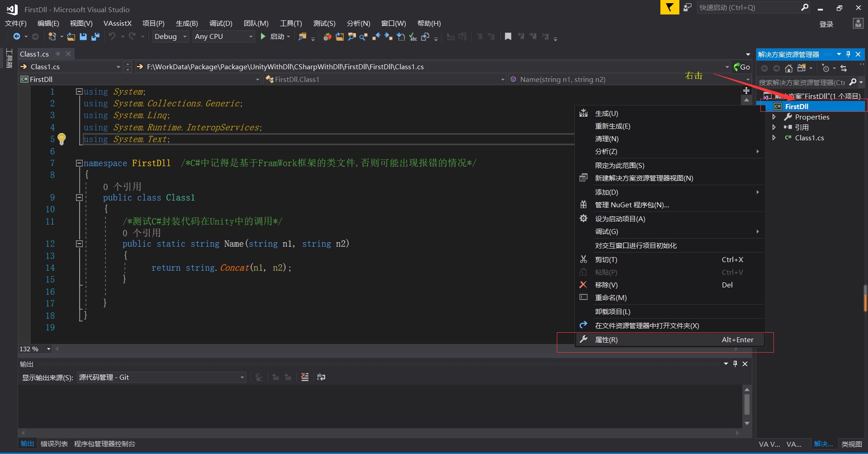Click the VAssistX tomato icon
Screen dimensions: 868x454
click(x=327, y=37)
